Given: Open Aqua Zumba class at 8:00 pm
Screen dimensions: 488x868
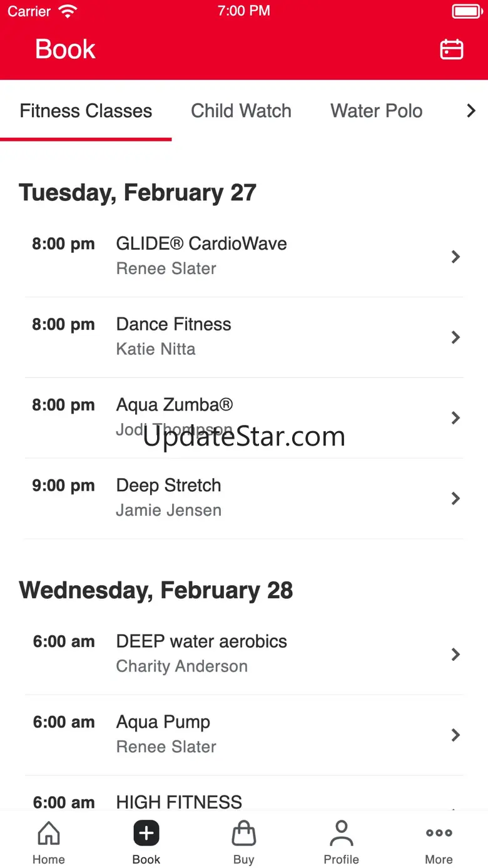Looking at the screenshot, I should (x=244, y=418).
